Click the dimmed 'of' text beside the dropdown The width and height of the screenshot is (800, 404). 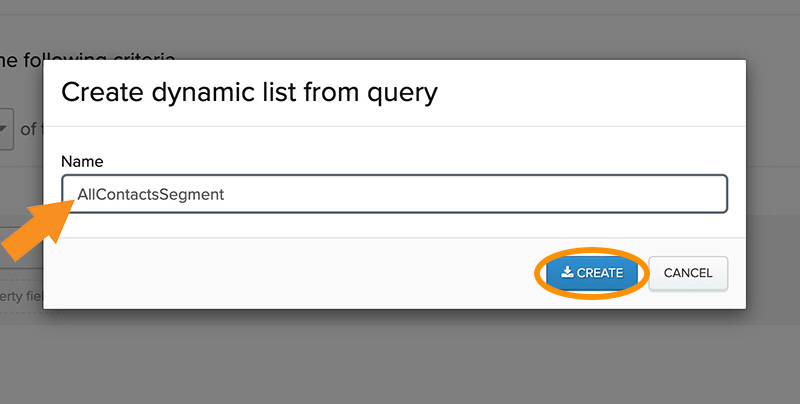[x=28, y=129]
